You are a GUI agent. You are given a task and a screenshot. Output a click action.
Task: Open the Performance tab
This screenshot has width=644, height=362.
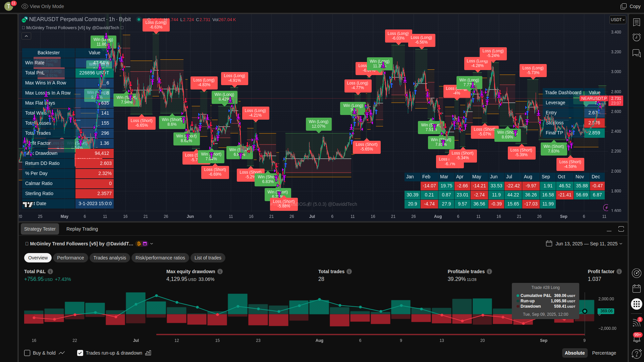coord(70,258)
